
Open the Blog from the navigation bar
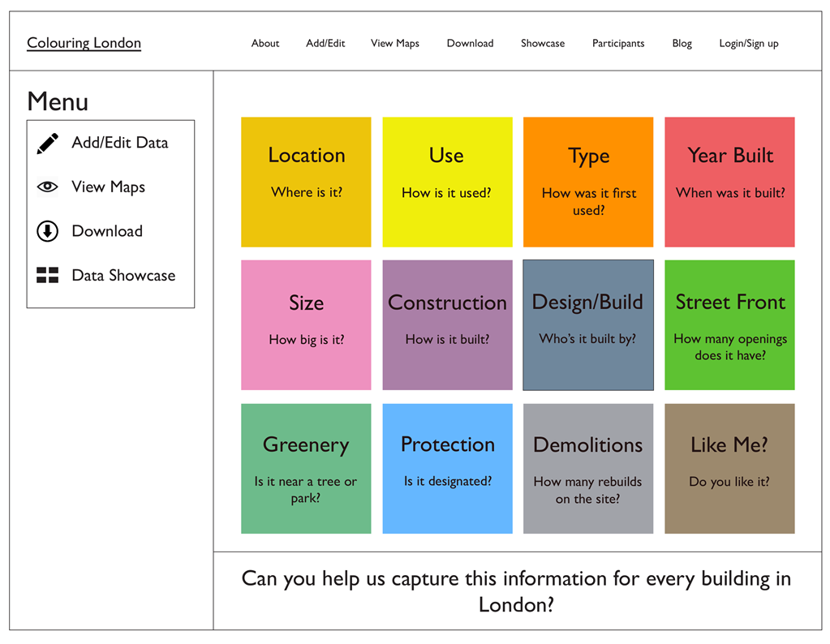682,43
